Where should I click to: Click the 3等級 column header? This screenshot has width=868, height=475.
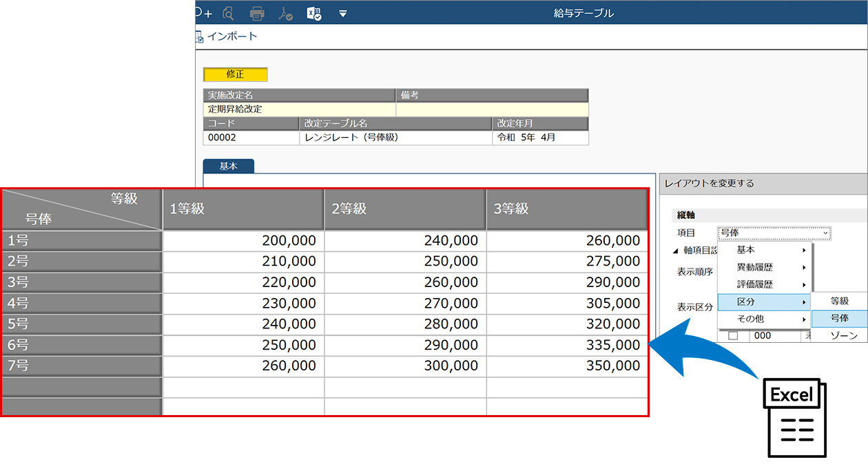point(567,209)
